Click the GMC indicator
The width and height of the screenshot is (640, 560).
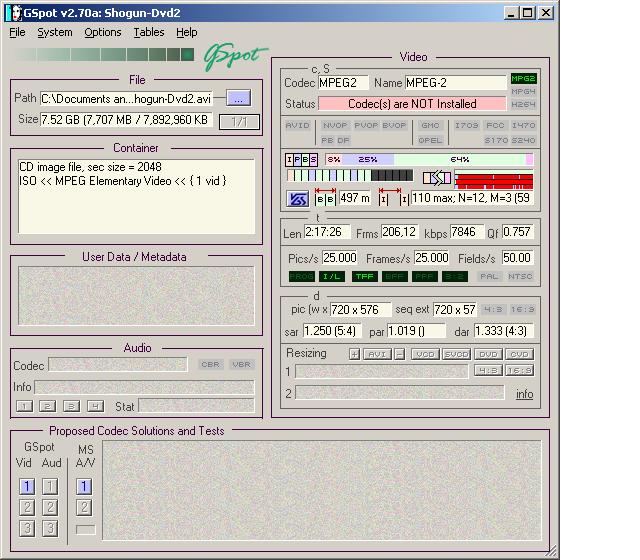tap(430, 125)
